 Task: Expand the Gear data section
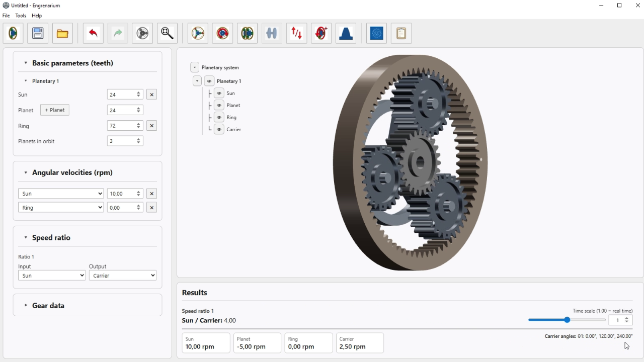coord(26,305)
